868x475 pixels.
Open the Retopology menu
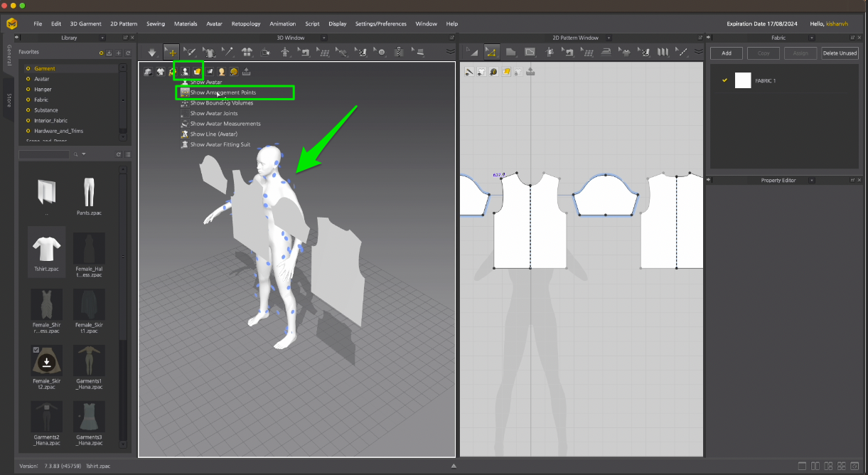(246, 23)
